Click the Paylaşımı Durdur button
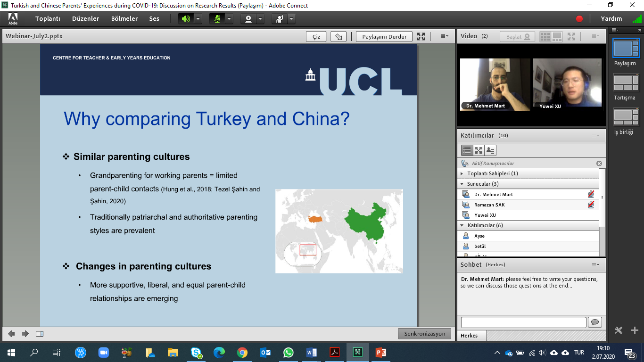644x362 pixels. click(x=384, y=37)
